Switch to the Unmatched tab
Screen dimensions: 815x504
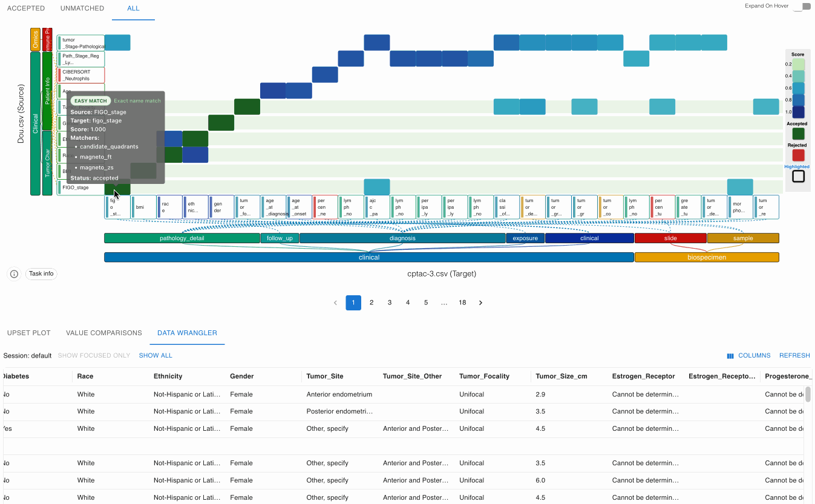[82, 8]
